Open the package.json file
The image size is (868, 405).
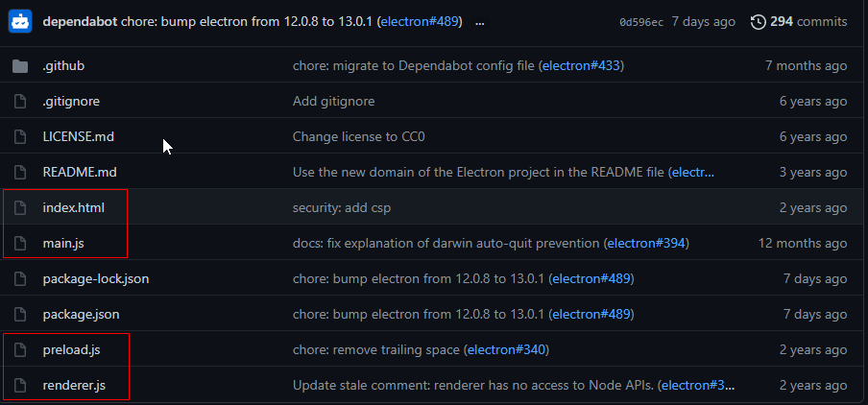click(x=81, y=314)
